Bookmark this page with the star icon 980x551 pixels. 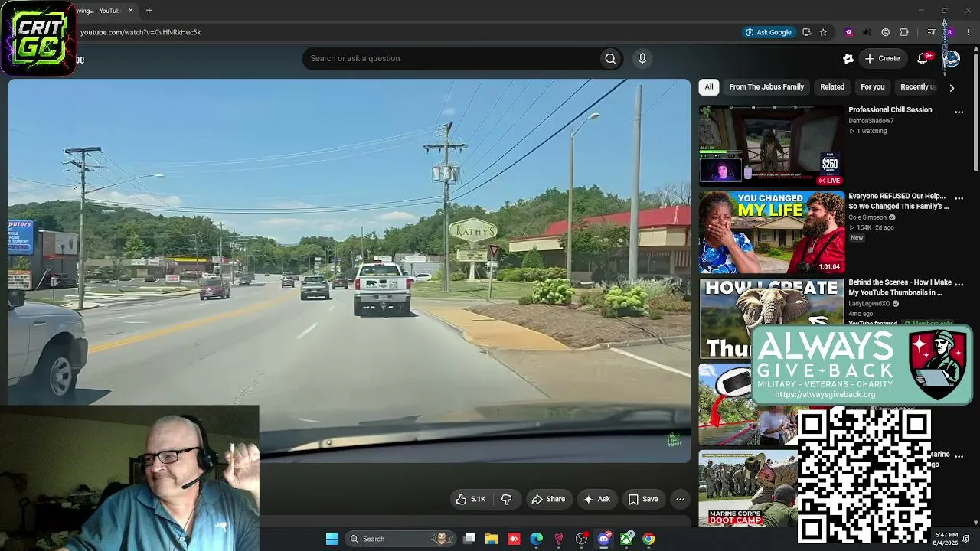[x=823, y=32]
